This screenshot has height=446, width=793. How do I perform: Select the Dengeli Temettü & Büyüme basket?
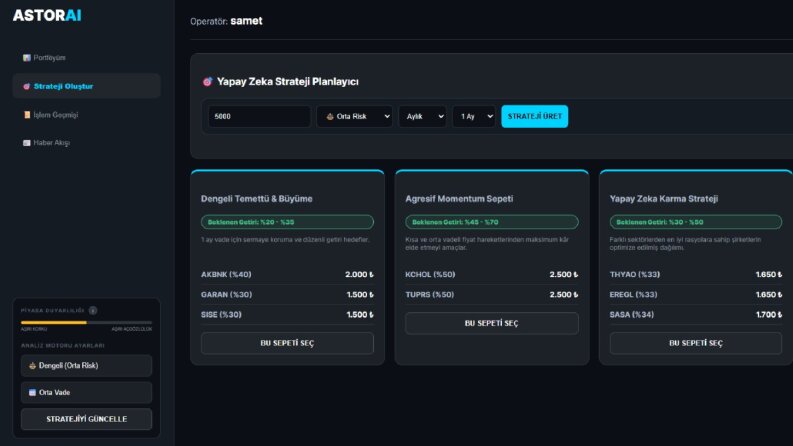click(287, 343)
